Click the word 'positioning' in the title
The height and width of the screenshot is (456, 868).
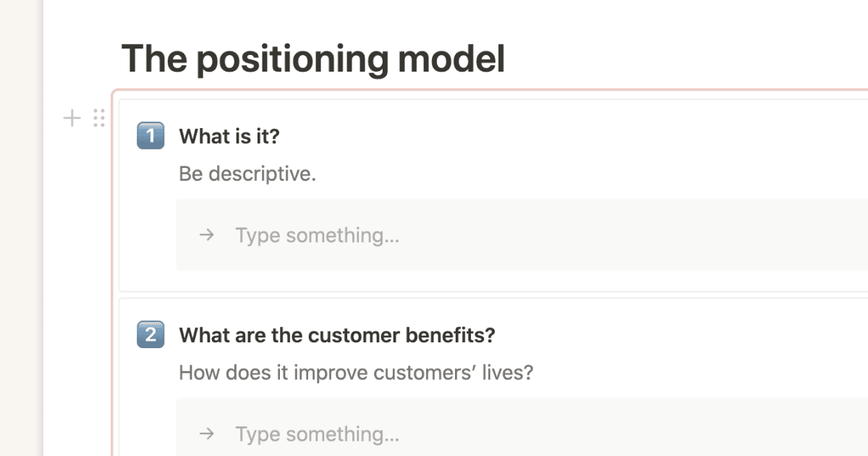coord(293,59)
